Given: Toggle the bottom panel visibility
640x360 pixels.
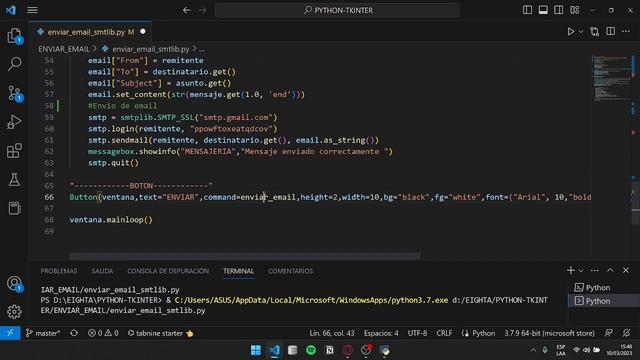Looking at the screenshot, I should pyautogui.click(x=543, y=10).
